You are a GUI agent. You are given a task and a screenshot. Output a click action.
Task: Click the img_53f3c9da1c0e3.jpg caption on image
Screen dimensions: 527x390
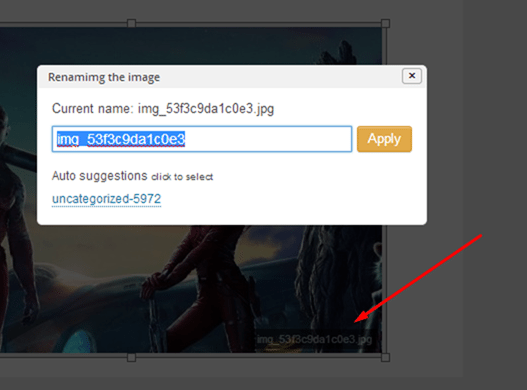[x=314, y=339]
